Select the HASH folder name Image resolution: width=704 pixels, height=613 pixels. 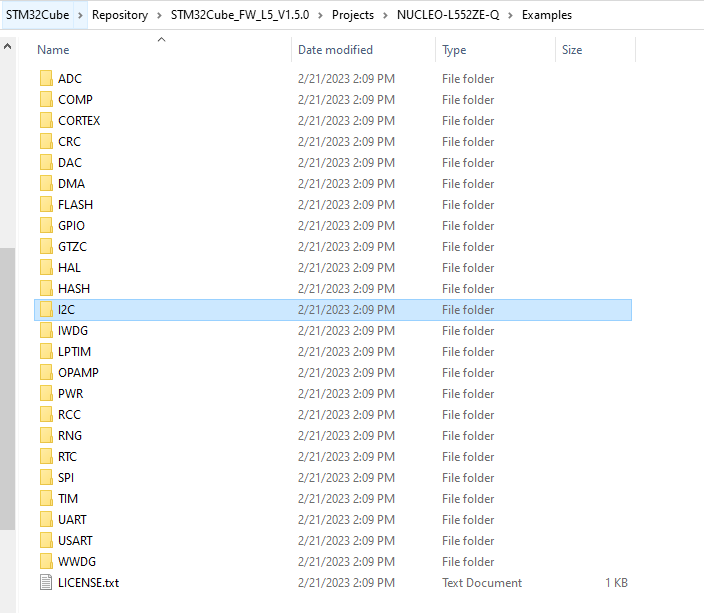tap(74, 289)
